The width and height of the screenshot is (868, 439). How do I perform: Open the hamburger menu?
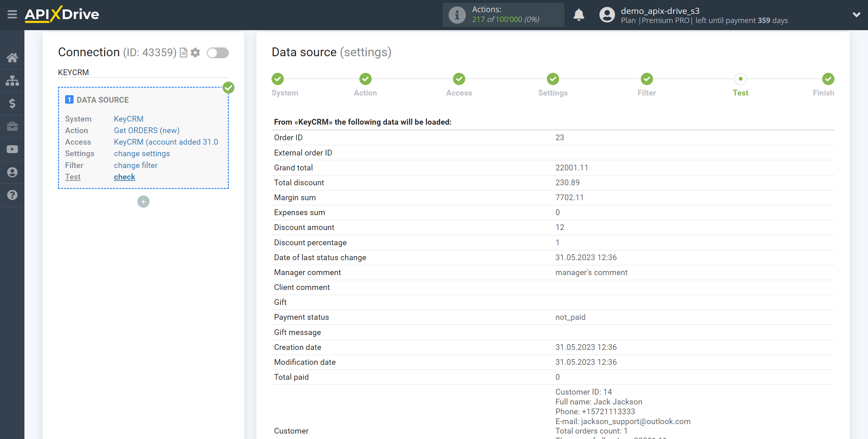[12, 14]
